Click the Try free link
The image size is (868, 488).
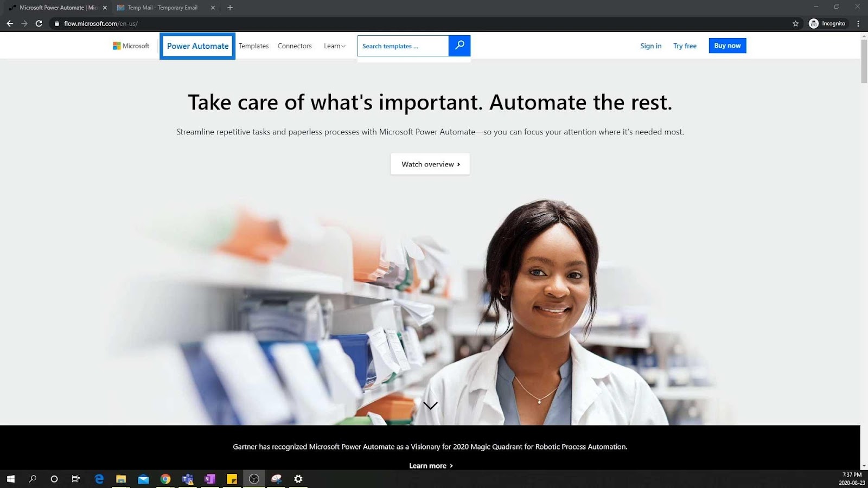[685, 46]
